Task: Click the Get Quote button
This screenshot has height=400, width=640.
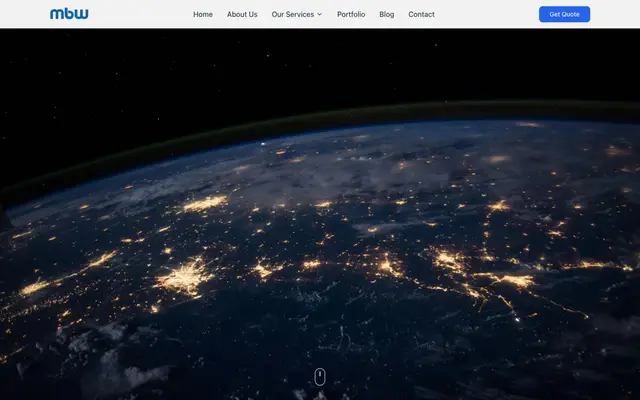Action: [564, 14]
